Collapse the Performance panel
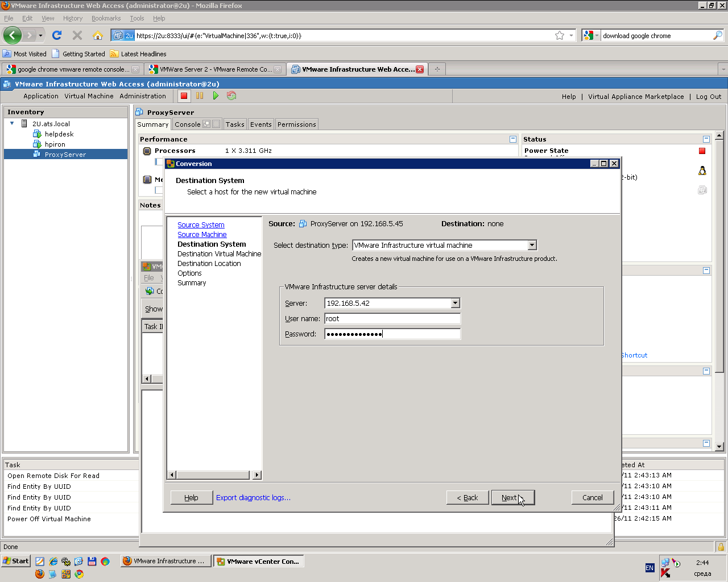Image resolution: width=728 pixels, height=582 pixels. (x=513, y=139)
